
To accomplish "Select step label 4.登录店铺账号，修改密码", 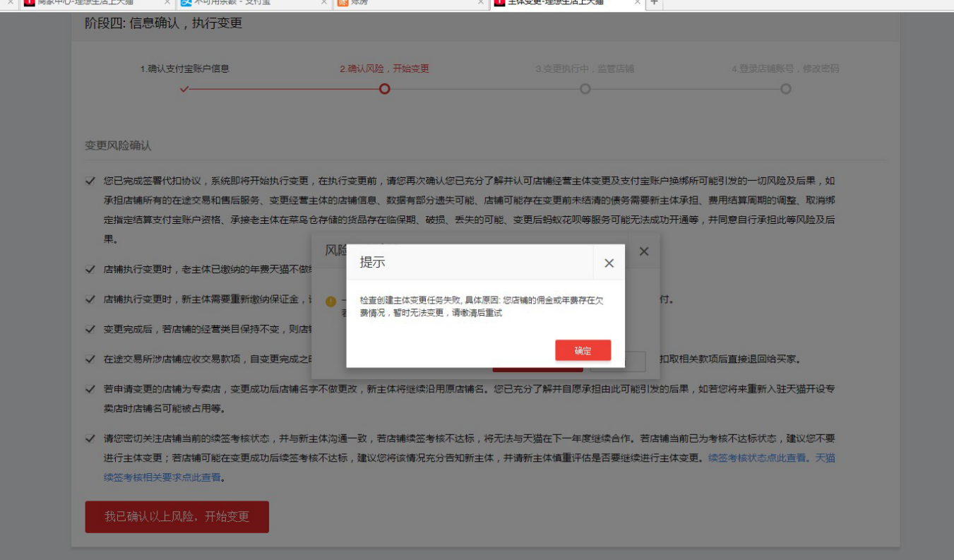I will [x=785, y=68].
